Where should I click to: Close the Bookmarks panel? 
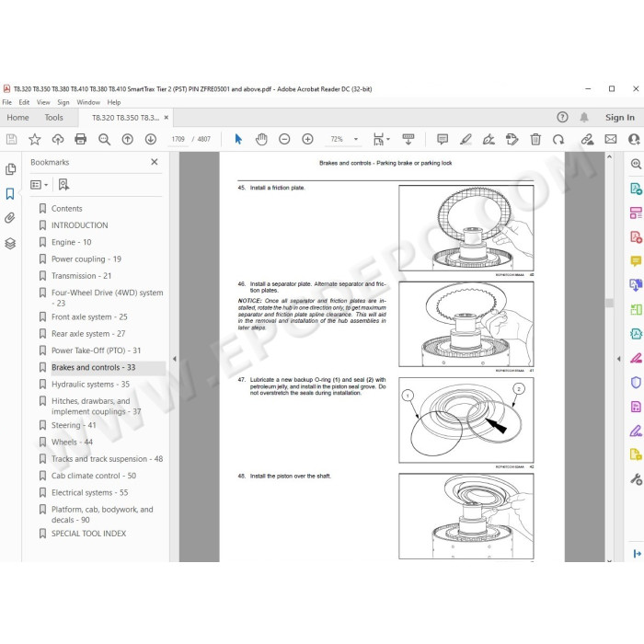click(x=155, y=162)
